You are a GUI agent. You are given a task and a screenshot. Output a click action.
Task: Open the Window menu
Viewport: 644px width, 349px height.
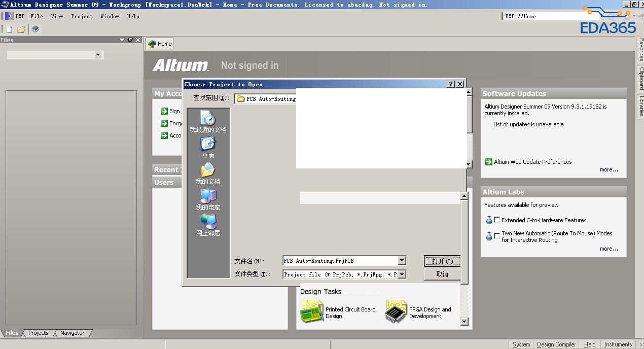[x=110, y=16]
